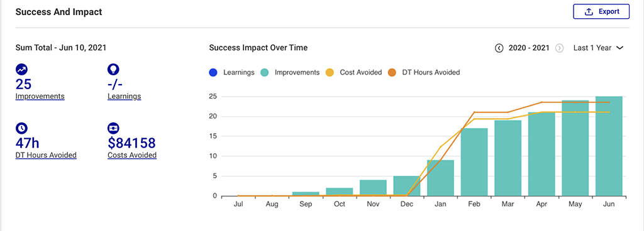Select the Apr bar in chart

541,154
